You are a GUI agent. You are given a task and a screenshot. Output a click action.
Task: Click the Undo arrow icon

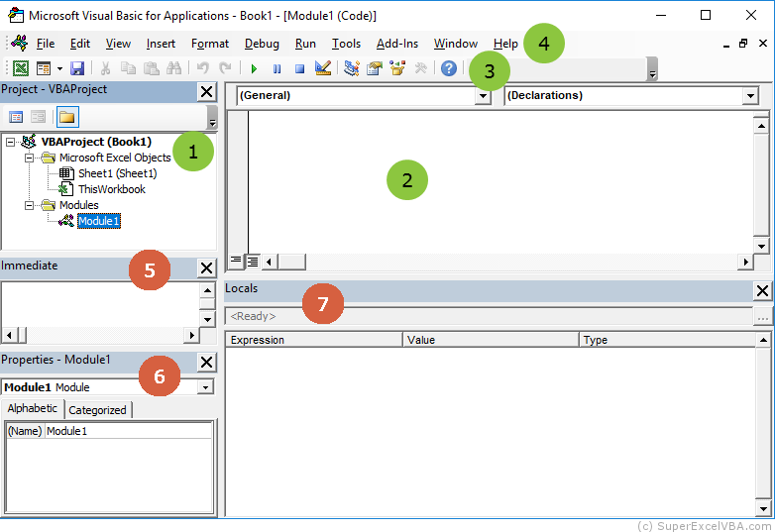tap(202, 68)
